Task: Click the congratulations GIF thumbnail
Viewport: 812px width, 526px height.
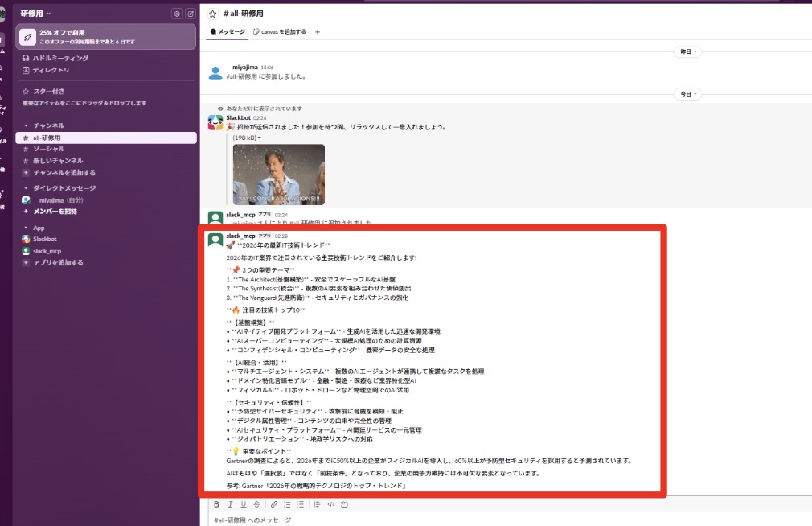Action: (278, 175)
